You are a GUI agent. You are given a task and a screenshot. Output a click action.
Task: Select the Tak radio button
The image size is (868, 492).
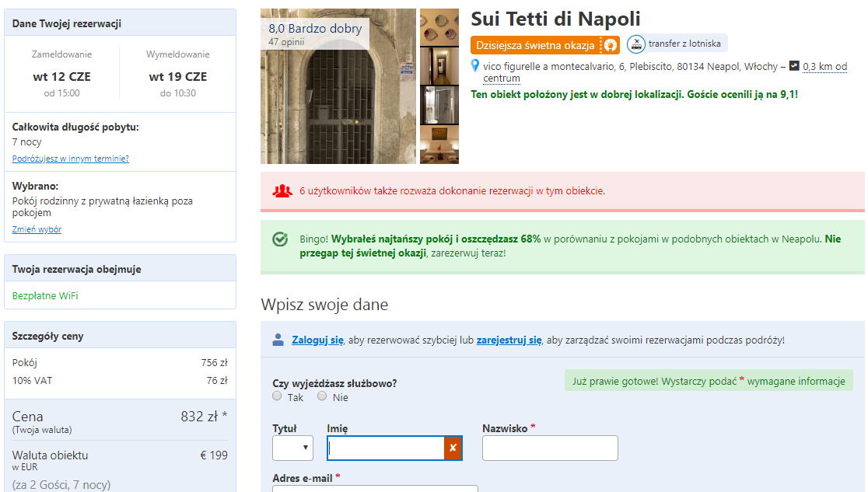pyautogui.click(x=276, y=396)
